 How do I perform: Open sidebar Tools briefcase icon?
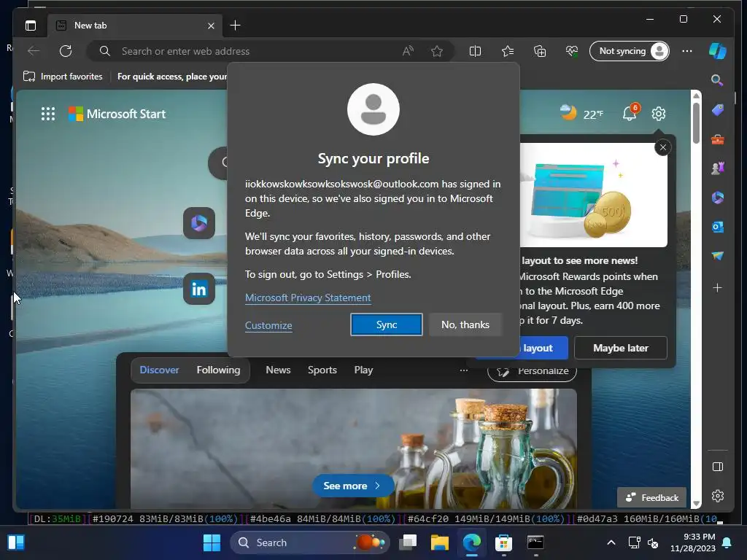[x=718, y=139]
